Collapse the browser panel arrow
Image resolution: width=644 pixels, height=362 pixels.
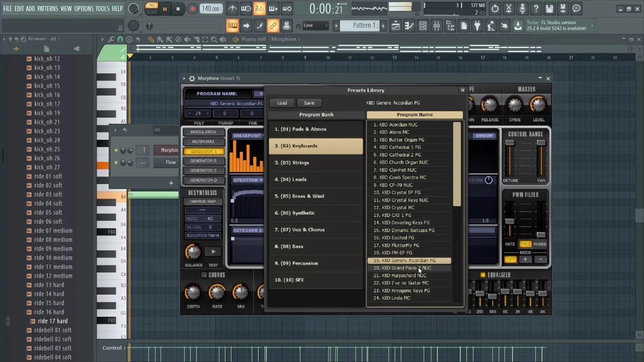click(x=4, y=39)
